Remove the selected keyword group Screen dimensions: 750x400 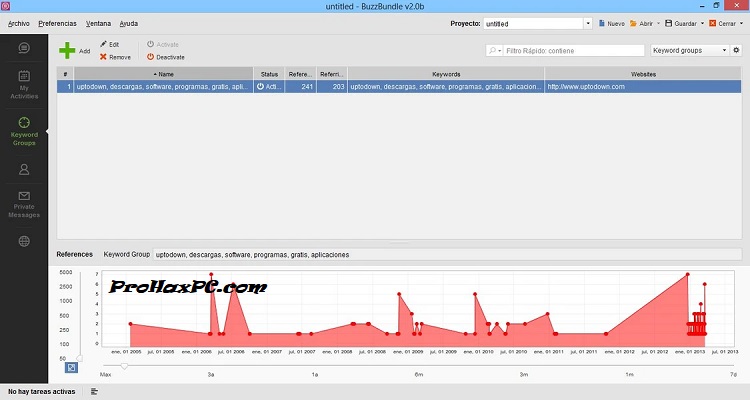pos(115,57)
